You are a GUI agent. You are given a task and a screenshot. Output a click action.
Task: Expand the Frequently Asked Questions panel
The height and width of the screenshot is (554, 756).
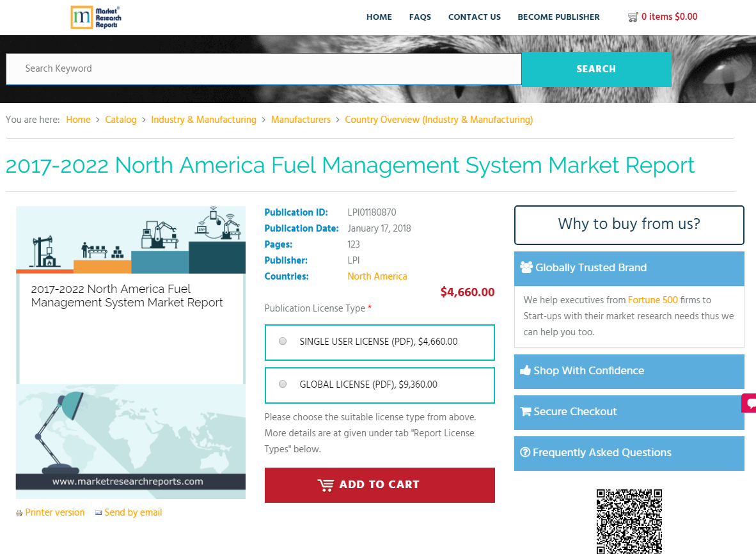click(x=629, y=454)
